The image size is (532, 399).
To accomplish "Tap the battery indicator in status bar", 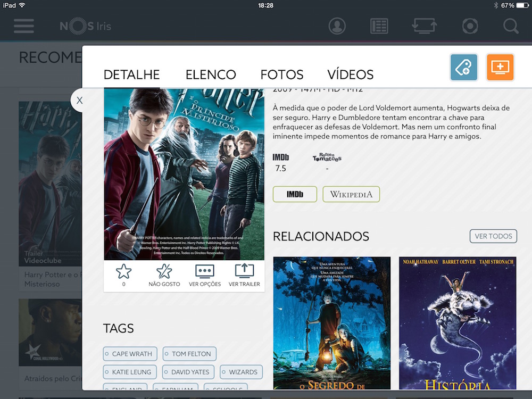I will pos(522,5).
